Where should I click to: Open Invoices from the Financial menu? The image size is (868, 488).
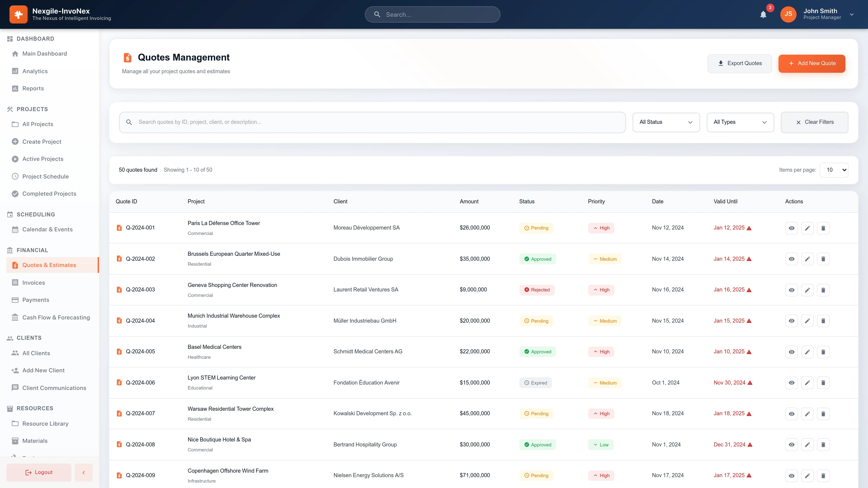(x=34, y=283)
